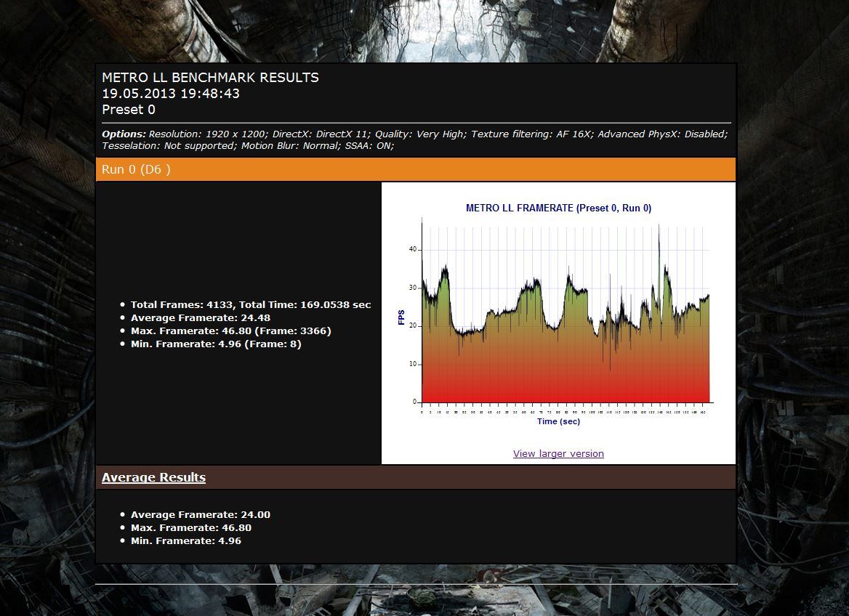Select Average Framerate: 24.48 line
Screen dimensions: 849x616
[x=201, y=317]
